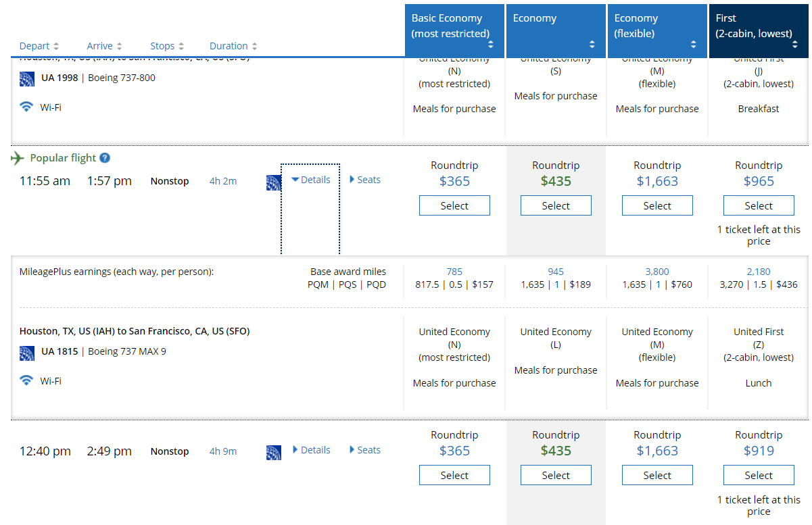Show Seats for the 11:55 am flight
Screen dimensions: 812x525
coord(365,180)
